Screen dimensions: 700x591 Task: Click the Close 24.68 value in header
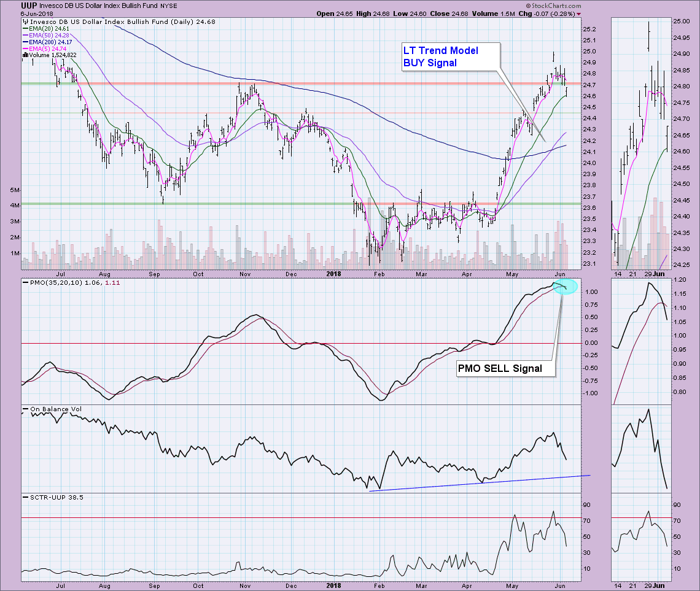click(449, 14)
